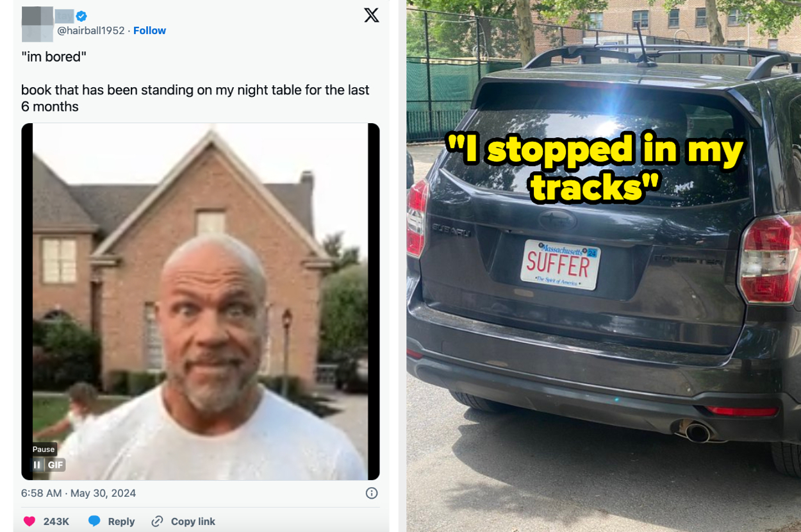Click the chain-link Copy link icon
Viewport: 801px width, 532px height.
(156, 521)
